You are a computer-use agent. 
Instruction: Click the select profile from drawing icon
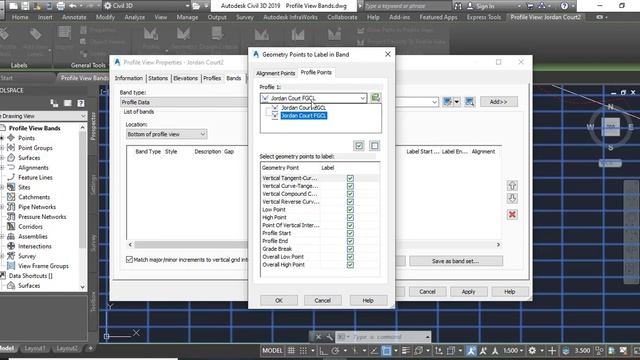coord(375,98)
